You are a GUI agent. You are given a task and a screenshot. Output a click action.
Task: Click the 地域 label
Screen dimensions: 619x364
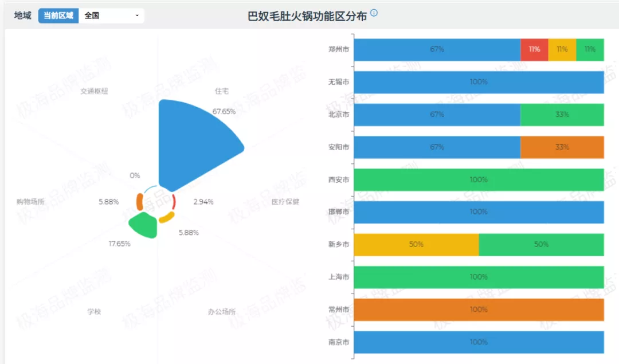[x=22, y=15]
